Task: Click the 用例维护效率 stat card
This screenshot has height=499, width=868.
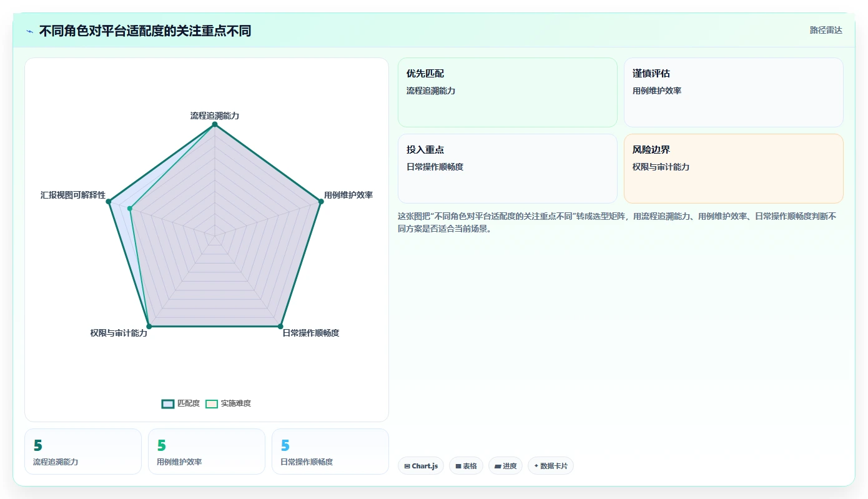Action: pyautogui.click(x=207, y=452)
